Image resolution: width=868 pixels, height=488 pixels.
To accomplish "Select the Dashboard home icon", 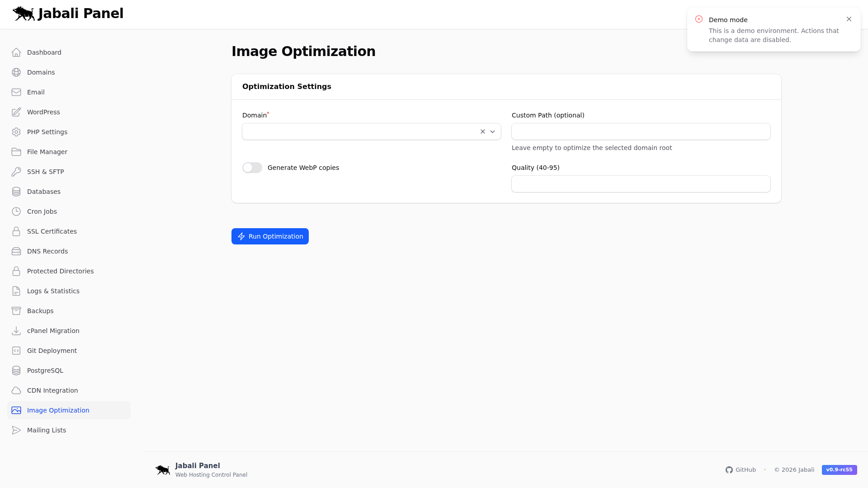I will (16, 52).
